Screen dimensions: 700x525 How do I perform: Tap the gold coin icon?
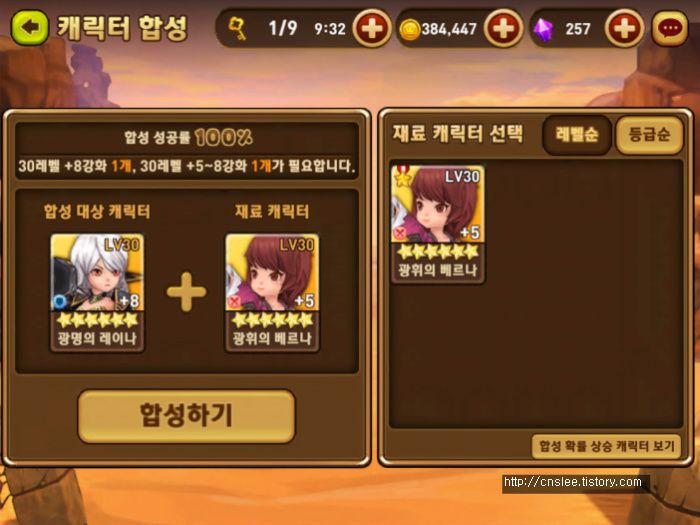click(409, 30)
